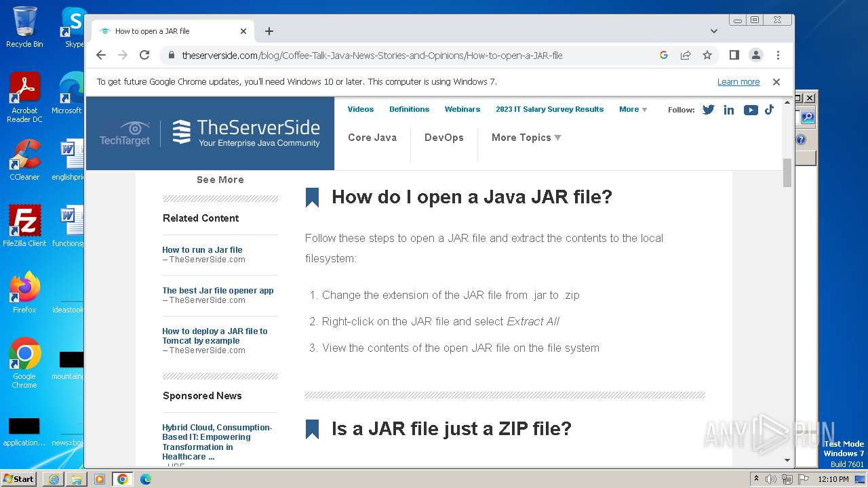Screen dimensions: 868x488
Task: Select the Firefox desktop icon
Action: pyautogui.click(x=24, y=292)
